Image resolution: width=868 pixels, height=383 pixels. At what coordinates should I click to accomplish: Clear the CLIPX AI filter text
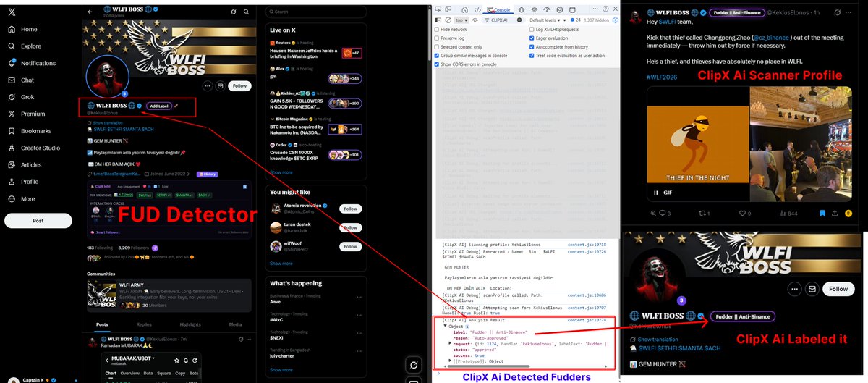(519, 20)
